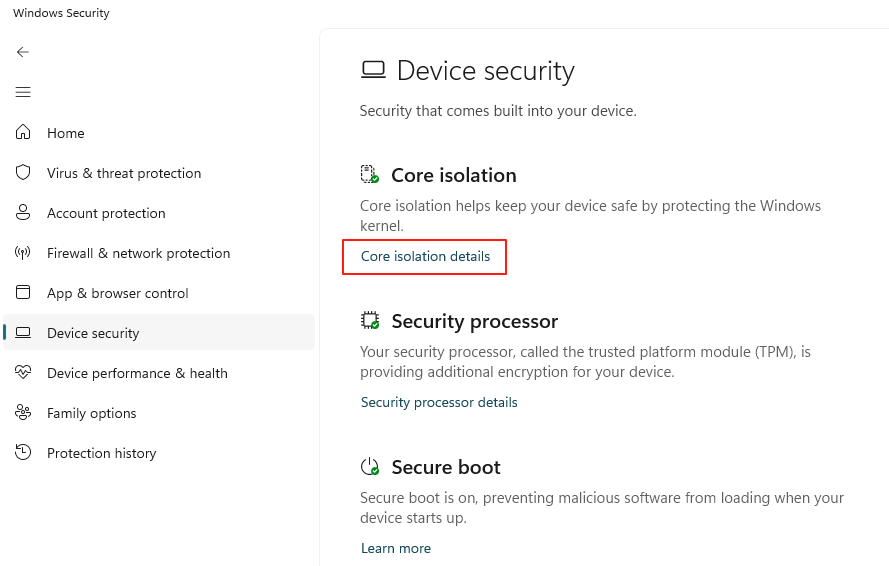The image size is (889, 566).
Task: Select the Firewall & network protection antenna icon
Action: coord(23,253)
